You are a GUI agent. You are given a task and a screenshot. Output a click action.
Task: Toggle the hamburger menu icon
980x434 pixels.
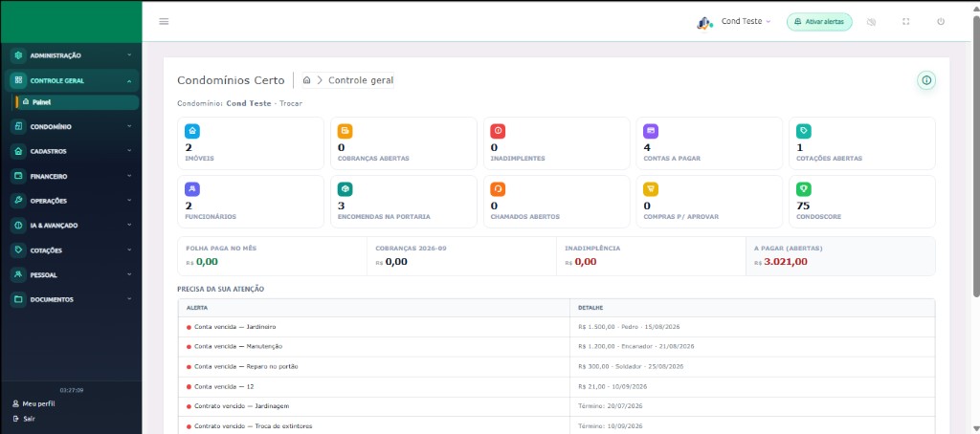pyautogui.click(x=164, y=21)
